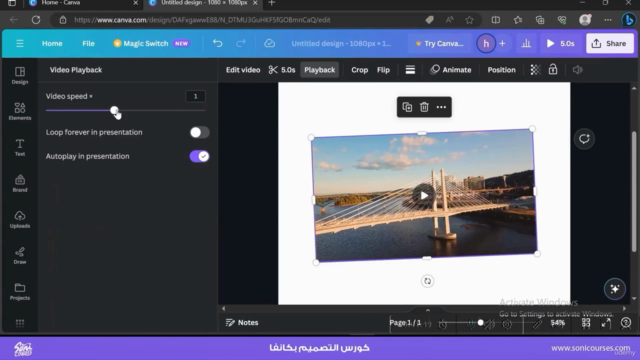Open the Uploads panel
Image resolution: width=640 pixels, height=360 pixels.
(20, 219)
